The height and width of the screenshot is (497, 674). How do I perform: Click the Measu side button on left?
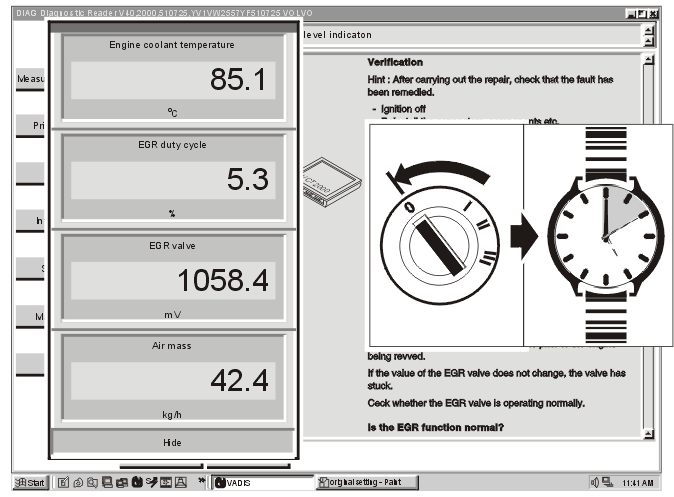(30, 79)
